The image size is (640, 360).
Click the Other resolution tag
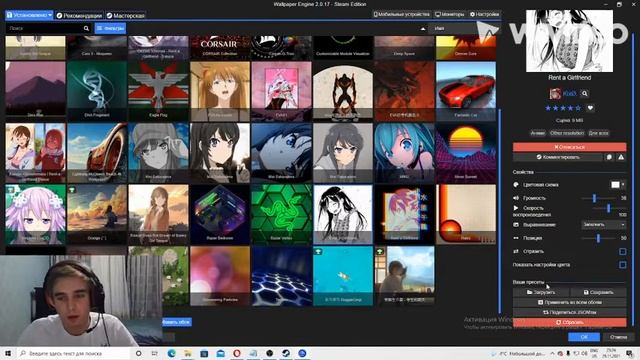[567, 133]
